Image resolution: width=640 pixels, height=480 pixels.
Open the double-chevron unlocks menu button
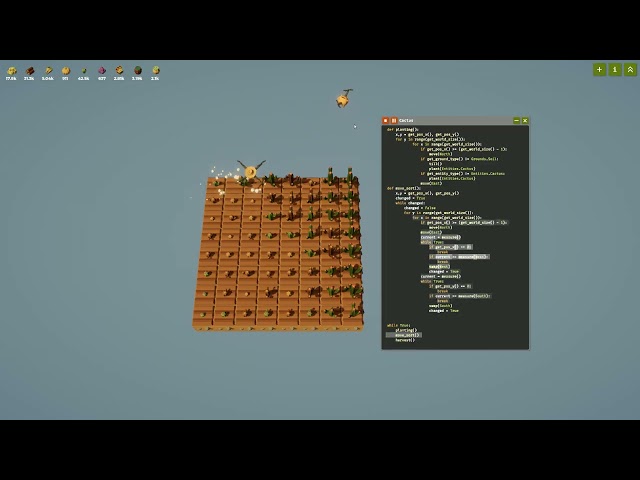(630, 70)
